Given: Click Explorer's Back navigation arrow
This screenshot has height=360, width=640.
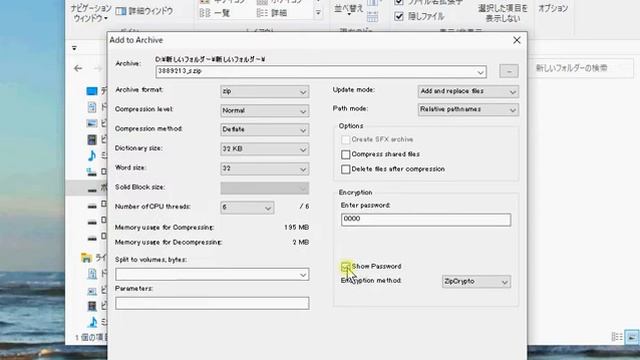Looking at the screenshot, I should (x=78, y=68).
